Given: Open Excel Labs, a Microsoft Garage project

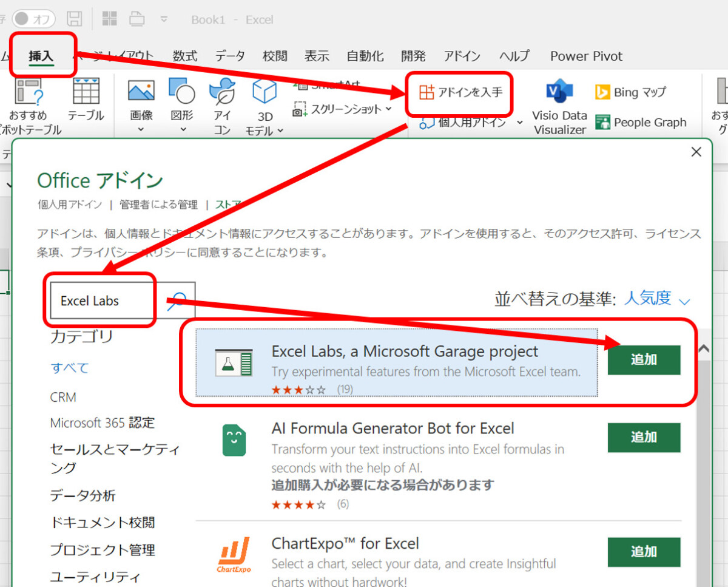Looking at the screenshot, I should (x=405, y=351).
